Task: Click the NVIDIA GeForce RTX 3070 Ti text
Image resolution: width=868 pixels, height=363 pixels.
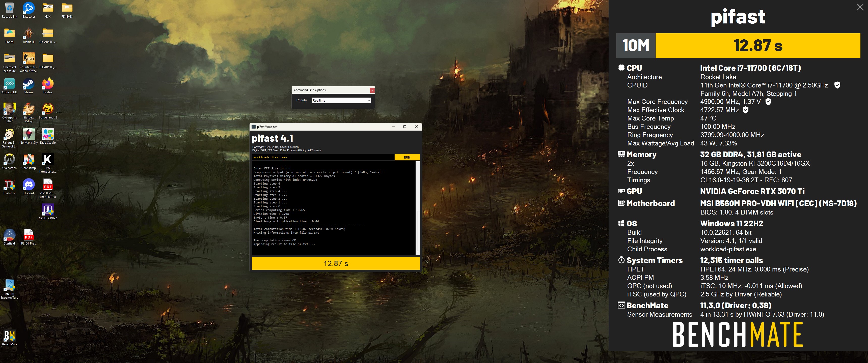Action: (752, 191)
